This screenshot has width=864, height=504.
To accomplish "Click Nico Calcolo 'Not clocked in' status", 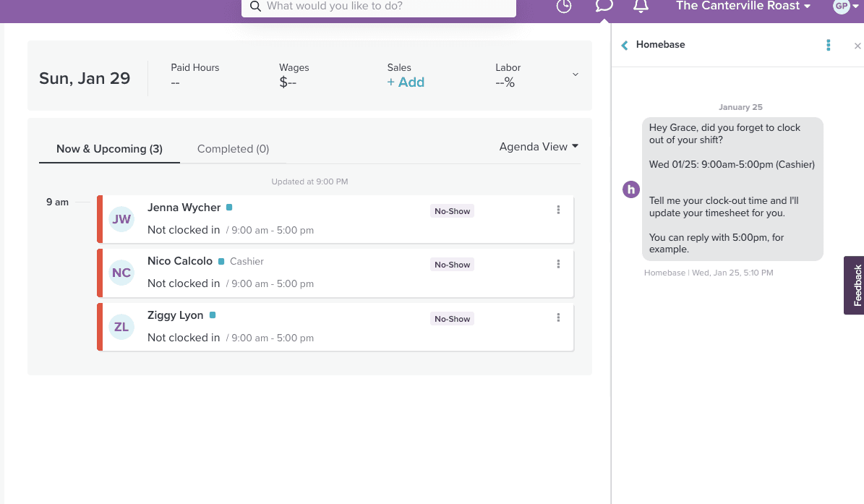I will 184,283.
